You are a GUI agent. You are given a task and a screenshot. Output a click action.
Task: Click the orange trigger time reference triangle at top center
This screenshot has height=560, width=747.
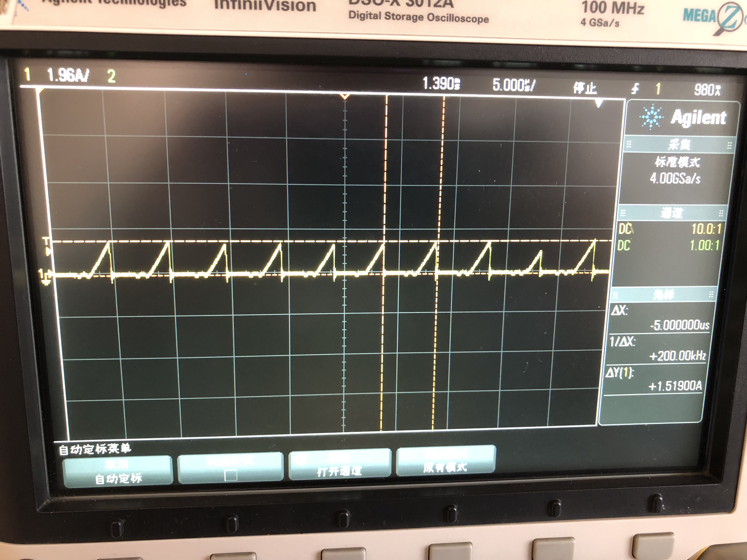(344, 97)
